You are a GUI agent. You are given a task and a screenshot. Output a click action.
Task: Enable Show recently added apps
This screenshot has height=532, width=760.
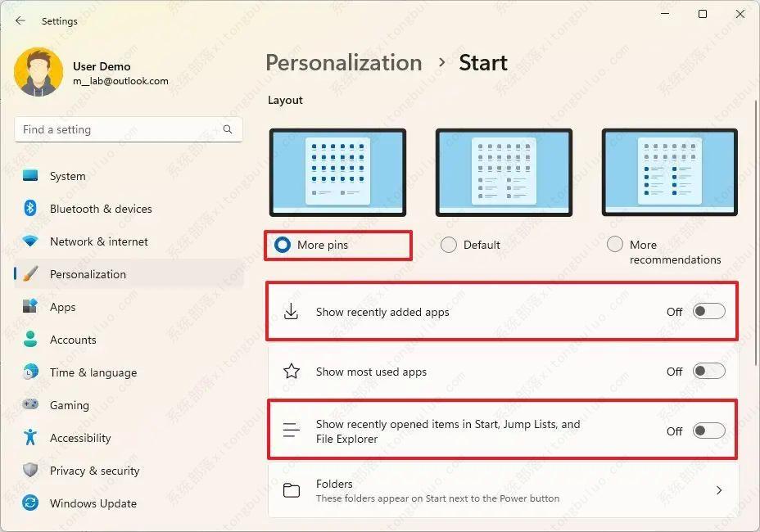(709, 312)
